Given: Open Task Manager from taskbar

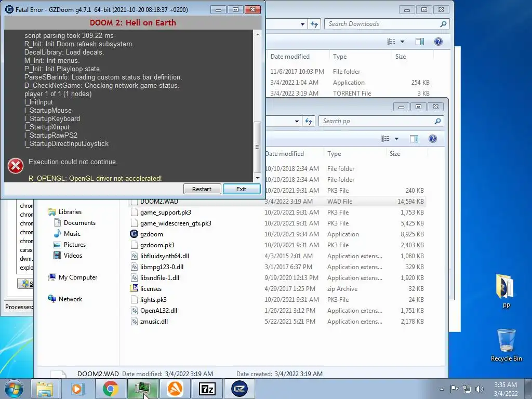Looking at the screenshot, I should point(142,389).
